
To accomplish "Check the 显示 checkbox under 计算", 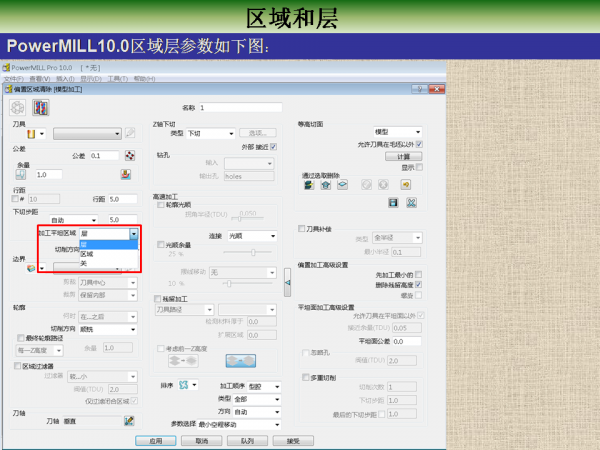I will coord(419,167).
